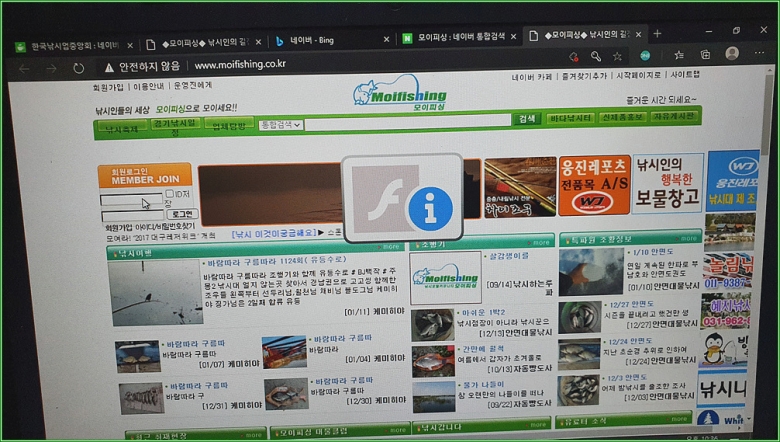The image size is (780, 442).
Task: Click more in the 특파원 조황정보 section
Action: (687, 239)
